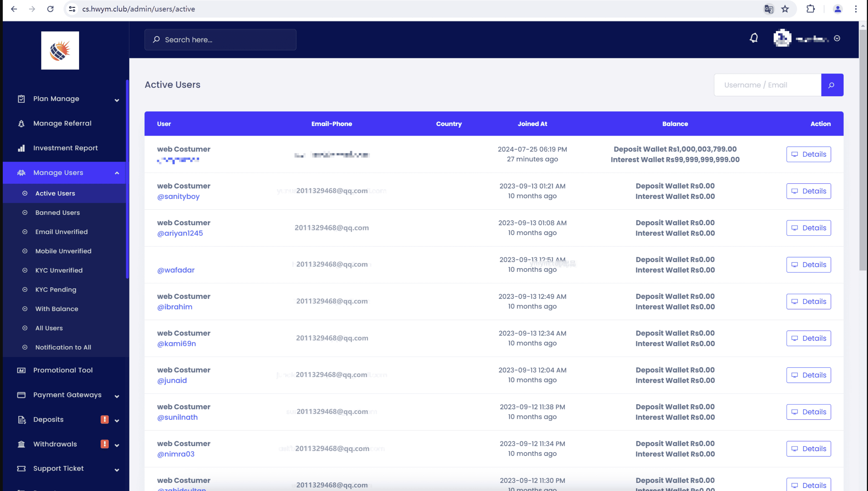Screen dimensions: 868x491
Task: Focus the Username / Email field
Action: click(x=768, y=85)
